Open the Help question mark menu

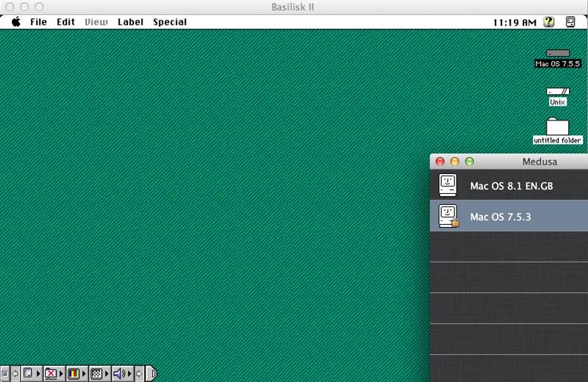[548, 22]
